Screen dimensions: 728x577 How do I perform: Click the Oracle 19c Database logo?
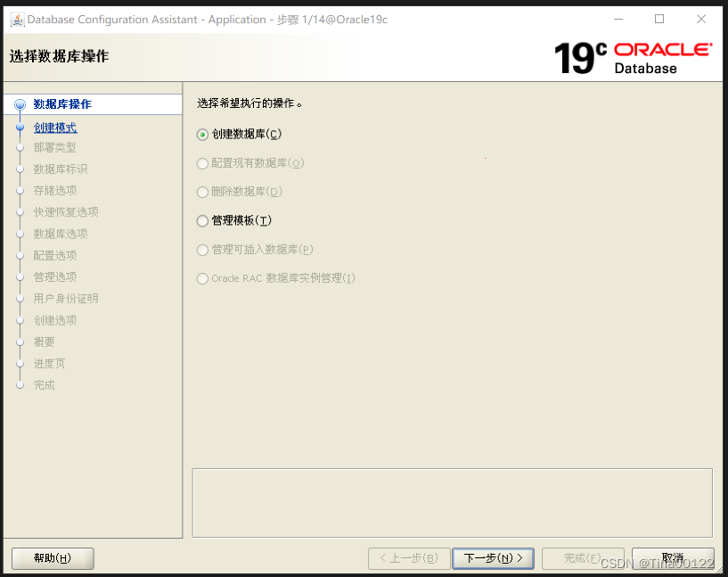point(634,58)
